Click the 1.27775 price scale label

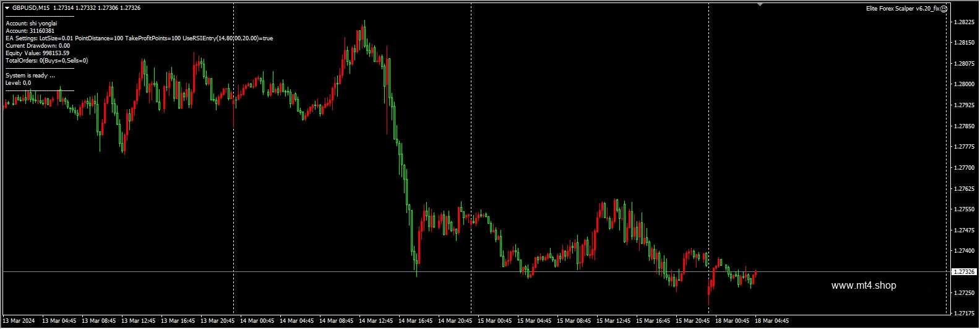965,147
